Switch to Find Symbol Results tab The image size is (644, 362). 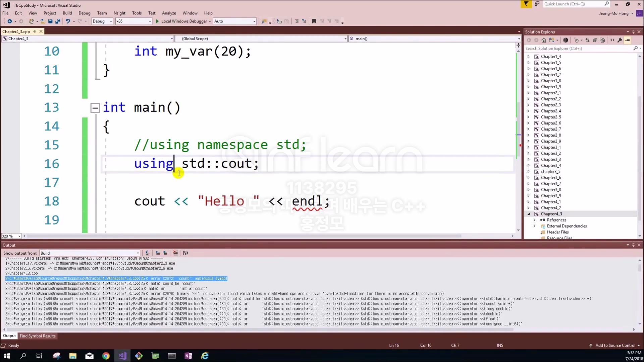click(x=37, y=336)
